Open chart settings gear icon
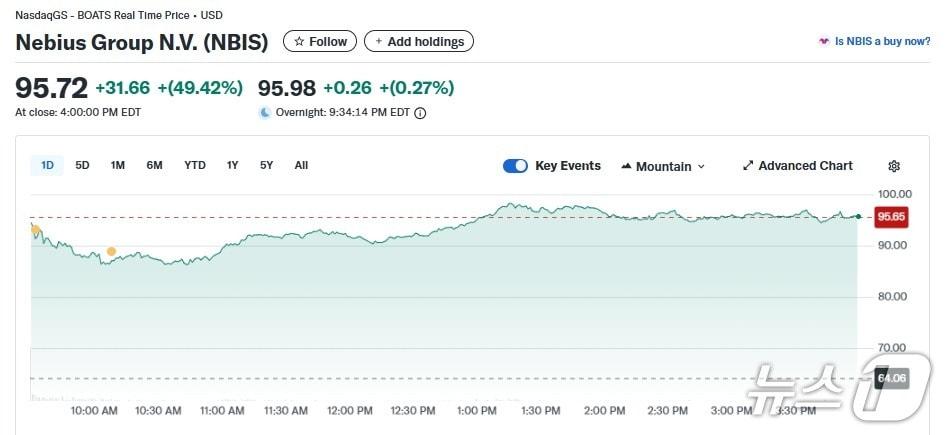945x435 pixels. pos(894,166)
